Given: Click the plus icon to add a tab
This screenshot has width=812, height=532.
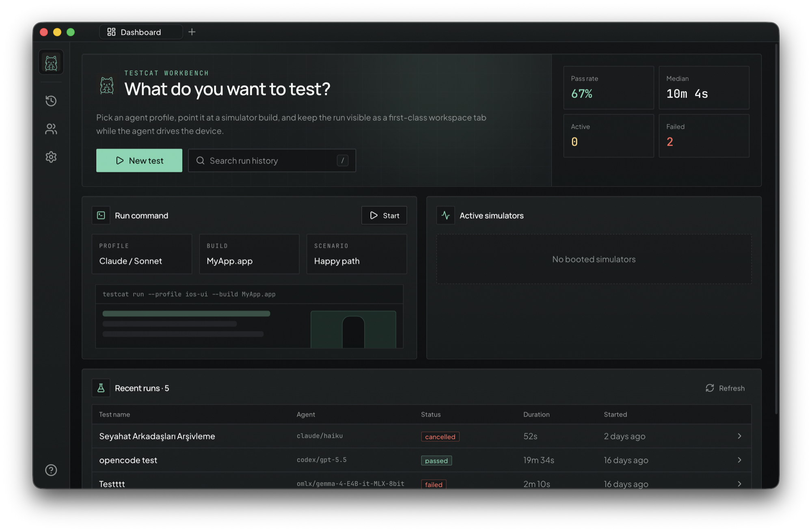Looking at the screenshot, I should [x=192, y=32].
